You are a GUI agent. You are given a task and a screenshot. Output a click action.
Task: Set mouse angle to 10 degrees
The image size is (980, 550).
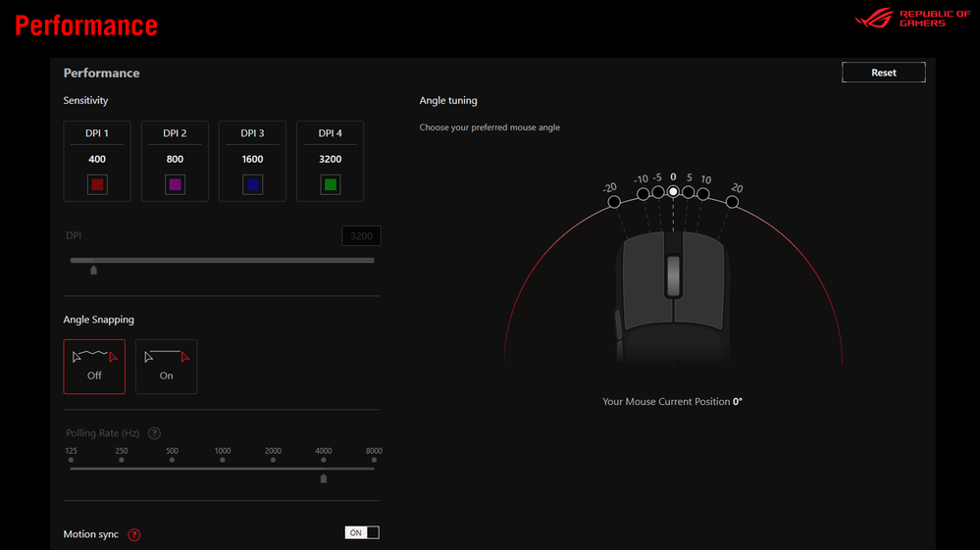tap(703, 194)
